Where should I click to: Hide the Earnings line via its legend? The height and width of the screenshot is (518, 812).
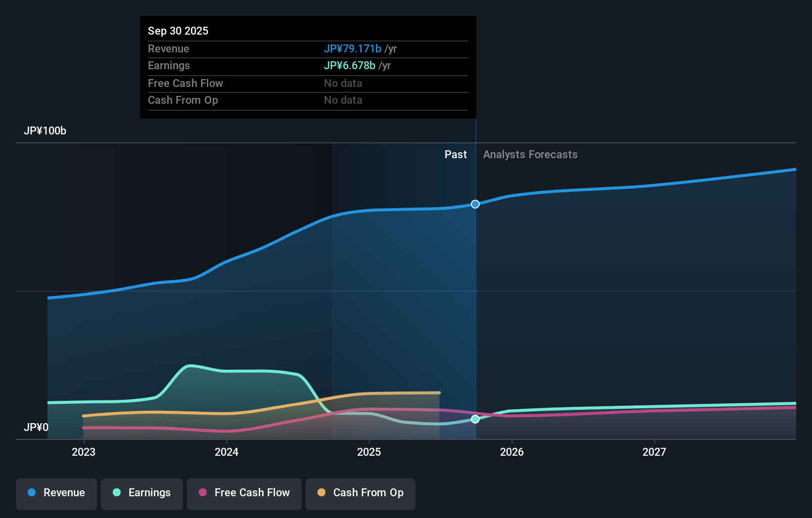(x=142, y=493)
